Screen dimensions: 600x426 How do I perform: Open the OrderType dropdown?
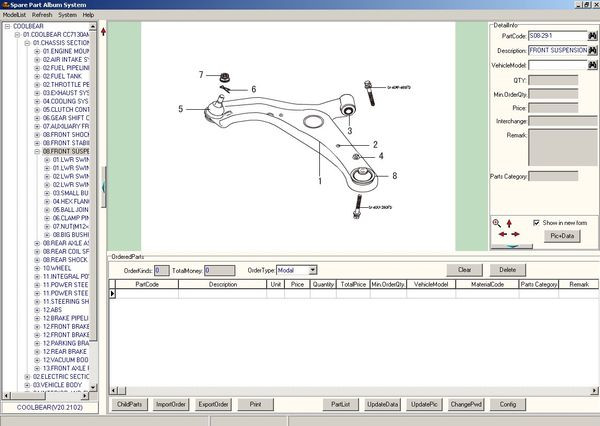(312, 269)
